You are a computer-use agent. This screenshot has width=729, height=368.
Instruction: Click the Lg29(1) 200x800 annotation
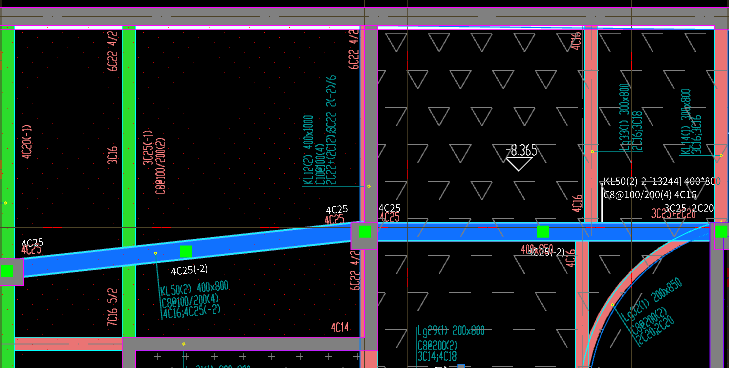click(x=451, y=331)
